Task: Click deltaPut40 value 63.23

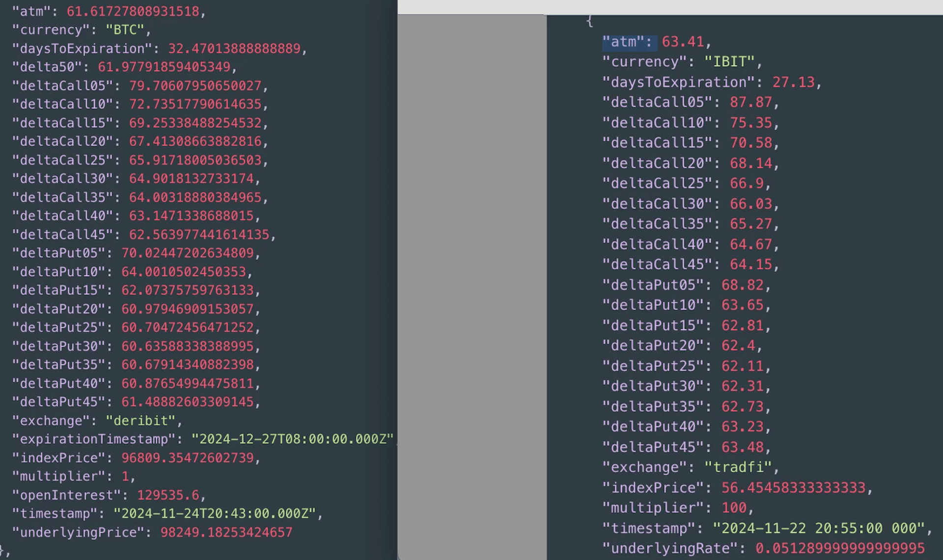Action: coord(743,427)
